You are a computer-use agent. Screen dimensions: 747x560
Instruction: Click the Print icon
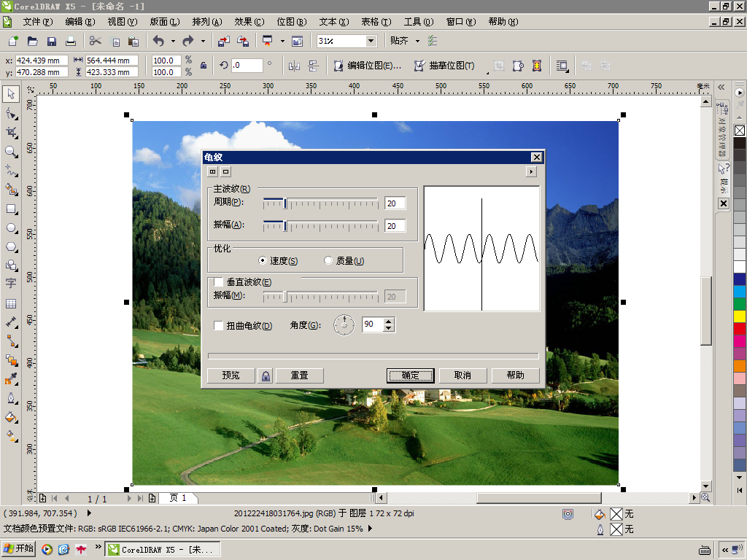click(71, 41)
